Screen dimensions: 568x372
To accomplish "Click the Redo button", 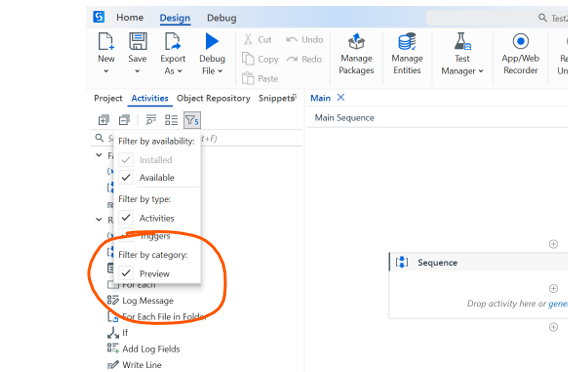I will point(305,59).
